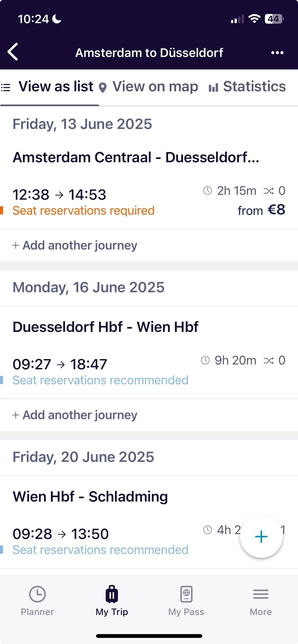
Task: Open Wien Hbf to Schladming journey
Action: pos(90,496)
